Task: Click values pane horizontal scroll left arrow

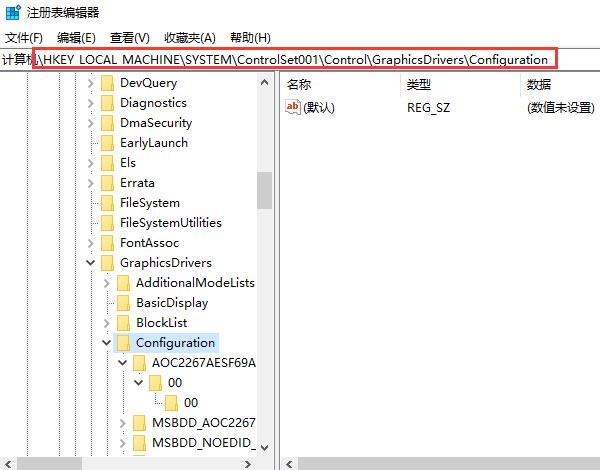Action: point(290,464)
